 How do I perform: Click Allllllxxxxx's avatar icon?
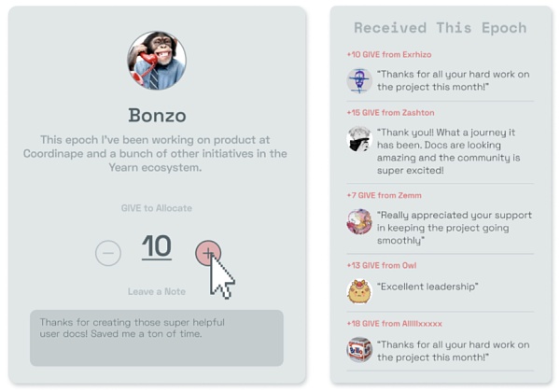(359, 350)
